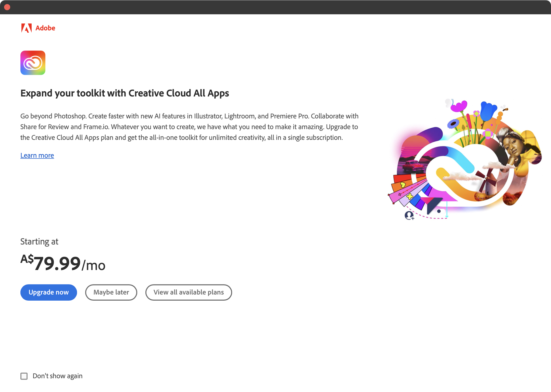Click the Adobe logo icon
The height and width of the screenshot is (392, 551).
[27, 28]
